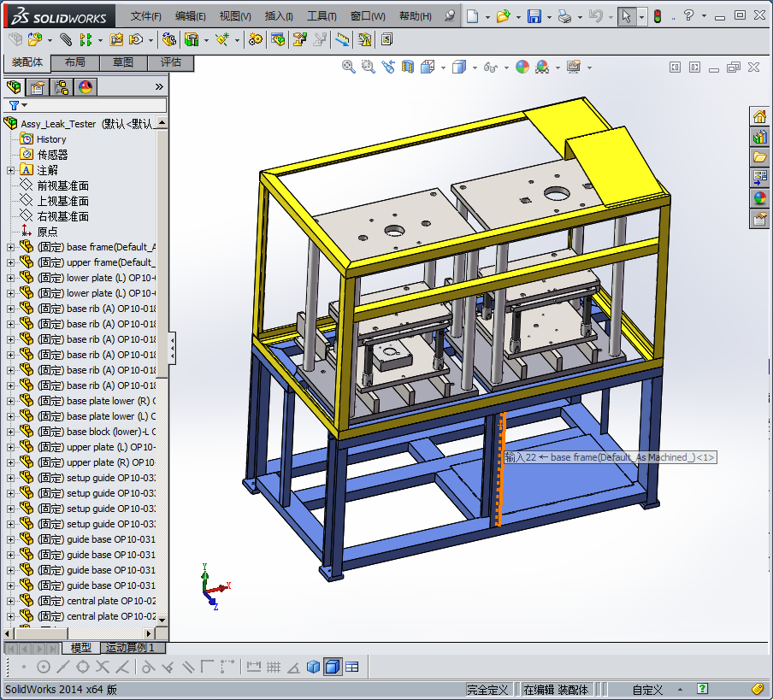Toggle the shaded display cube in bottom toolbar
773x700 pixels.
pos(313,667)
